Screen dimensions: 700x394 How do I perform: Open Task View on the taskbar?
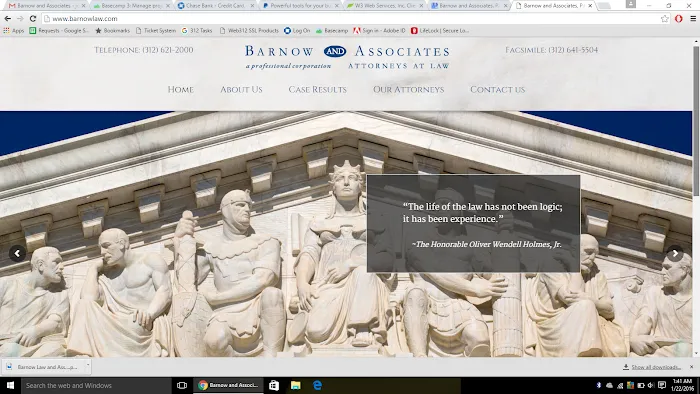182,386
